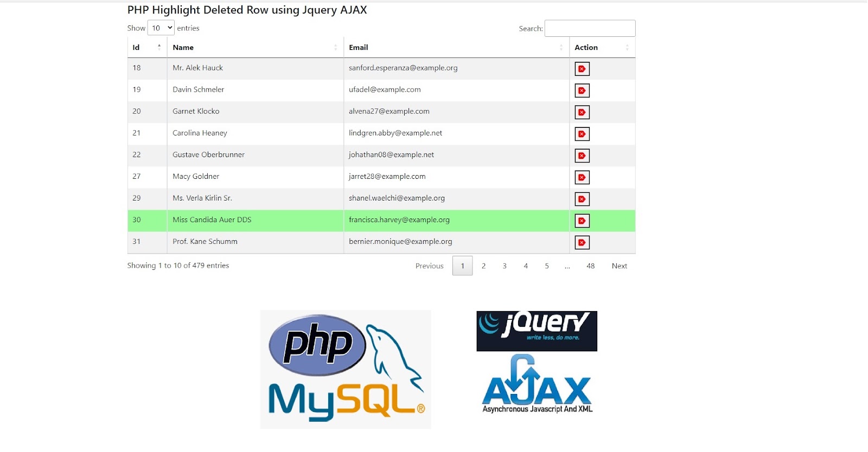Delete the Ms. Verla Kirlin Sr. row
The image size is (868, 452).
click(582, 199)
